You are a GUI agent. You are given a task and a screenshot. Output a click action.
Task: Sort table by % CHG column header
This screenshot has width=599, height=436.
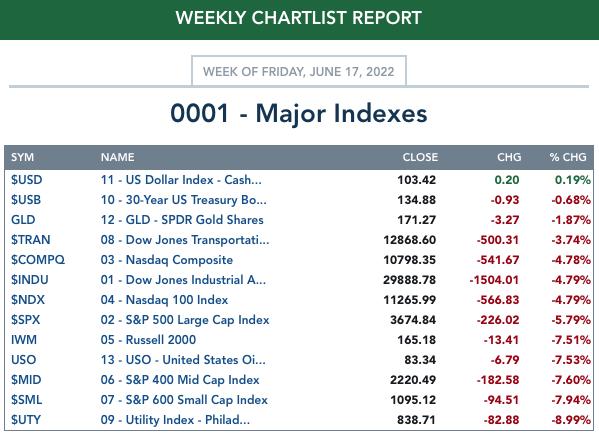pyautogui.click(x=568, y=157)
